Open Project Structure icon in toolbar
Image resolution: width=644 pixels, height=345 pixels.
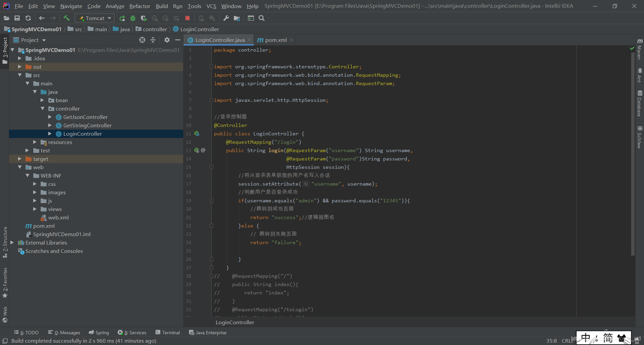237,18
